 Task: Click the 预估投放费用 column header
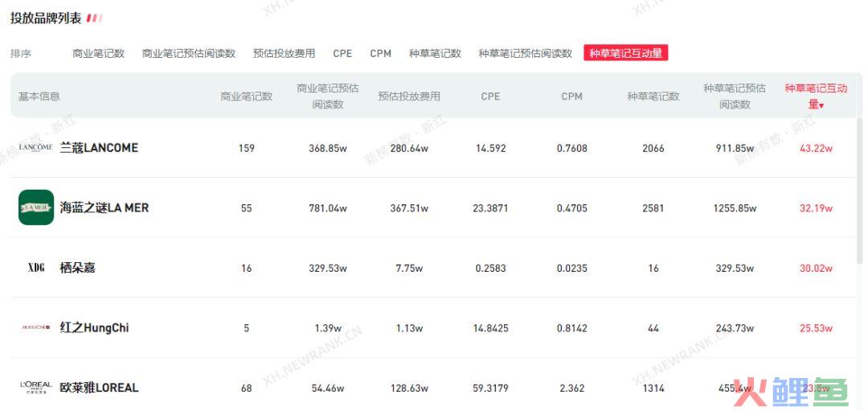tap(409, 97)
